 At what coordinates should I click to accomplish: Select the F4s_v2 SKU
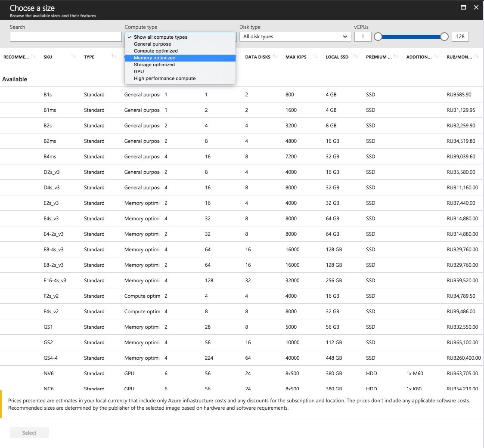[x=51, y=311]
